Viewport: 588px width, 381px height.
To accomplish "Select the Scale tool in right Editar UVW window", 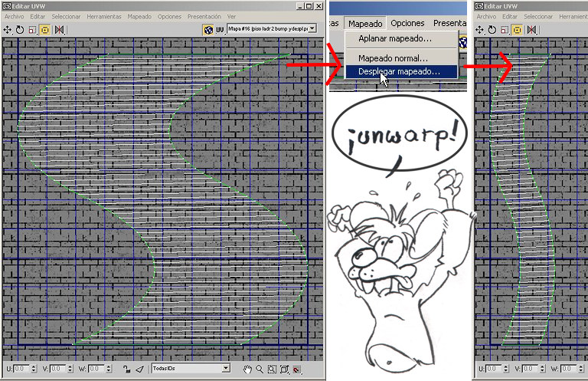I will coord(505,30).
